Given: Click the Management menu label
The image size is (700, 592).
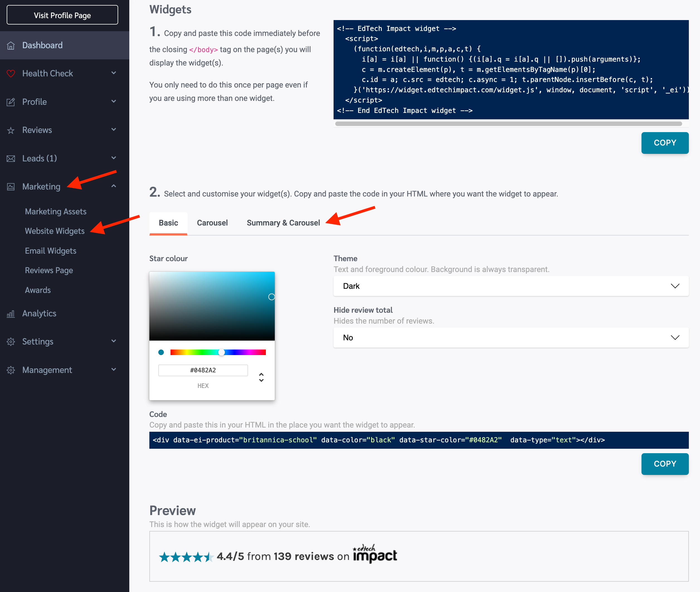Looking at the screenshot, I should point(47,370).
